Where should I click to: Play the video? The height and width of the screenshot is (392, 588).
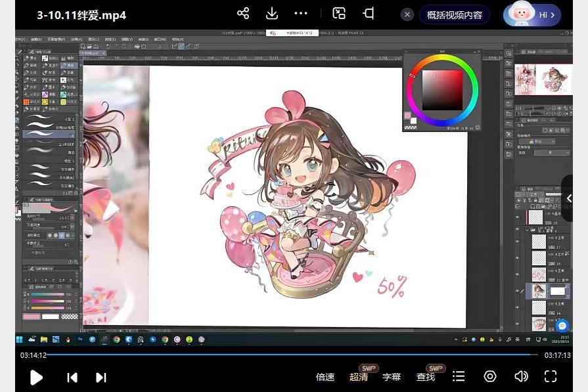(36, 377)
